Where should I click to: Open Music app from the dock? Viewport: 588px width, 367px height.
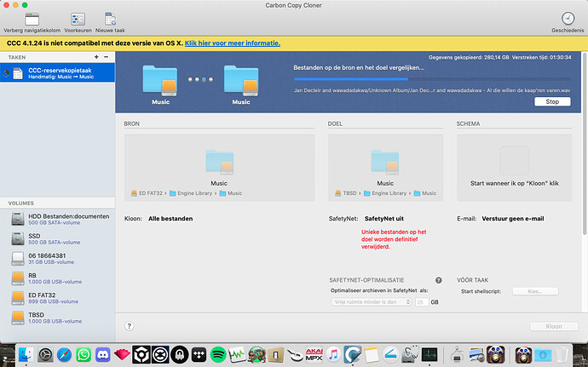pyautogui.click(x=333, y=354)
